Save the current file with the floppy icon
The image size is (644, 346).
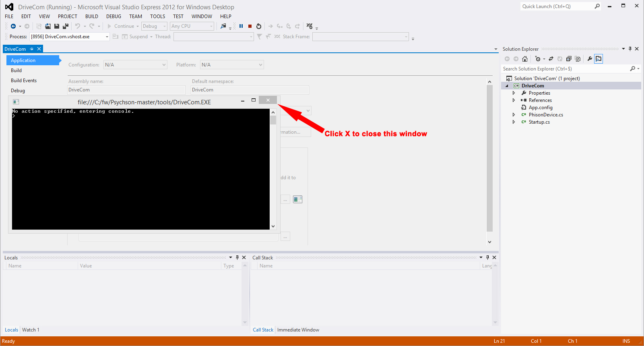click(57, 26)
